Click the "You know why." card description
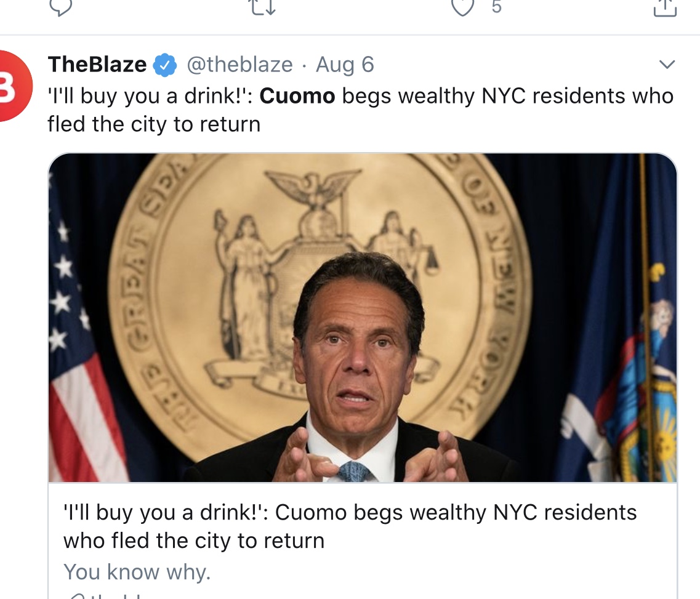The image size is (700, 599). (137, 572)
